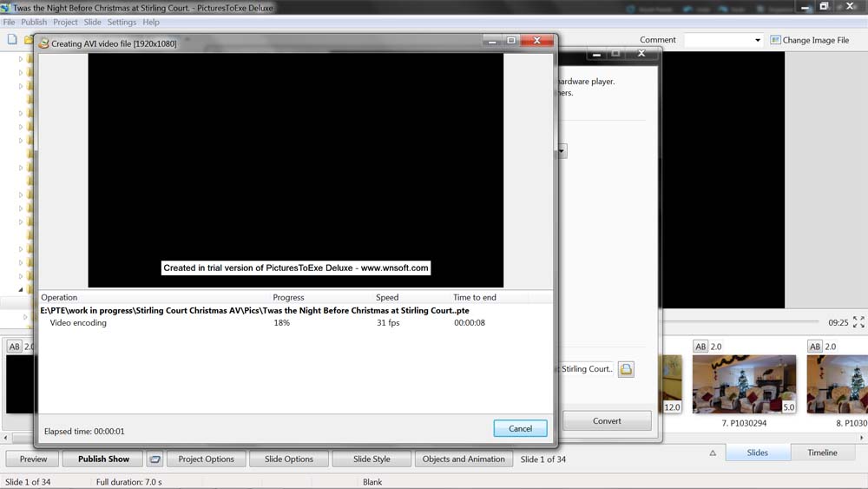Open Project Options

(206, 459)
